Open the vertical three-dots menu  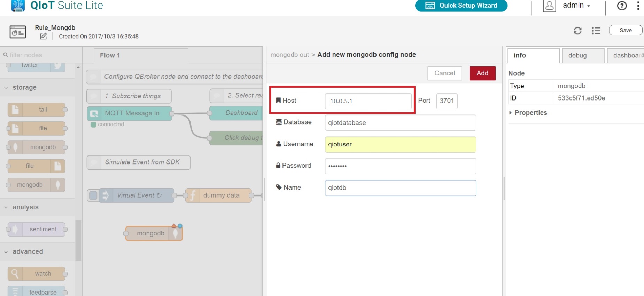638,6
